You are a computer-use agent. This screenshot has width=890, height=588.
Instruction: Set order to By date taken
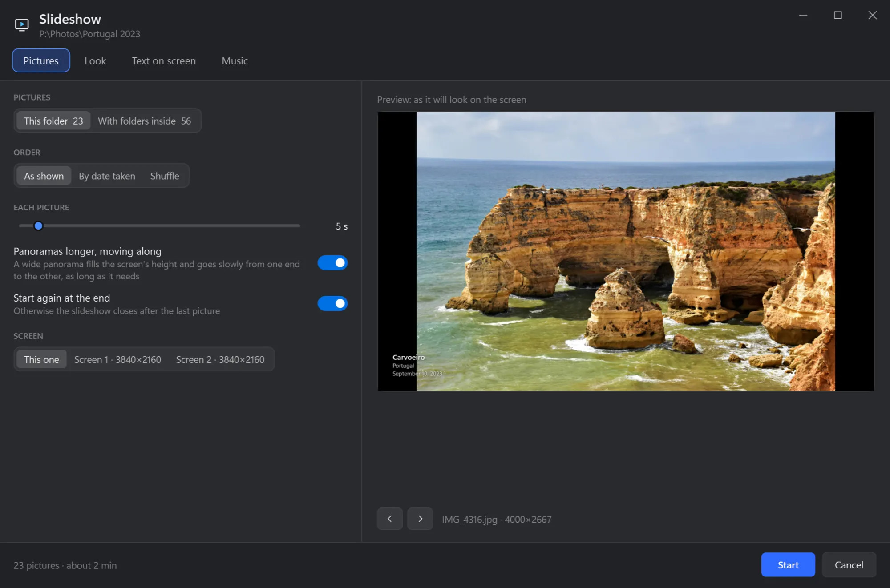(x=107, y=176)
